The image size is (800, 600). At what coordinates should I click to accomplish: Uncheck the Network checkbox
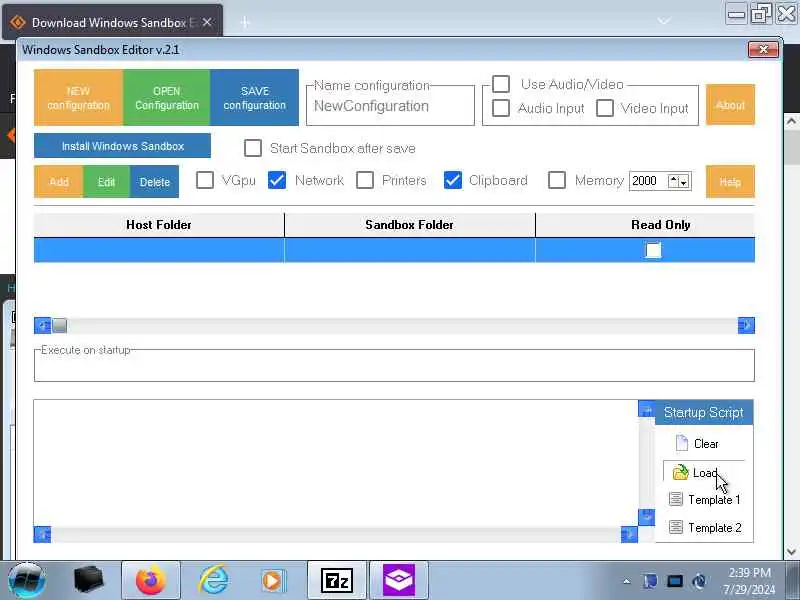(x=277, y=180)
